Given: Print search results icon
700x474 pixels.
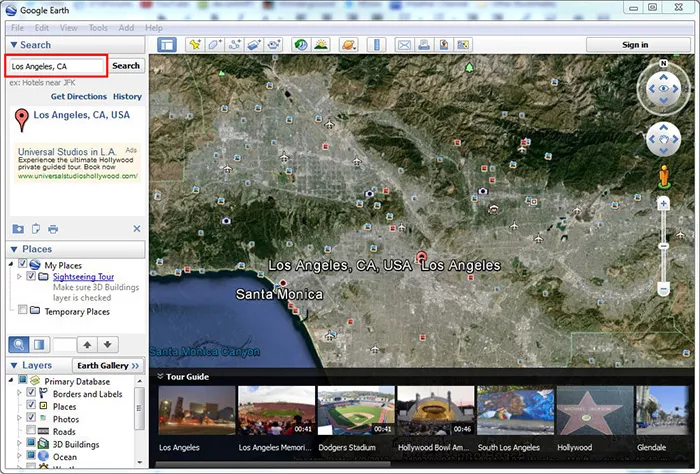Looking at the screenshot, I should click(53, 229).
